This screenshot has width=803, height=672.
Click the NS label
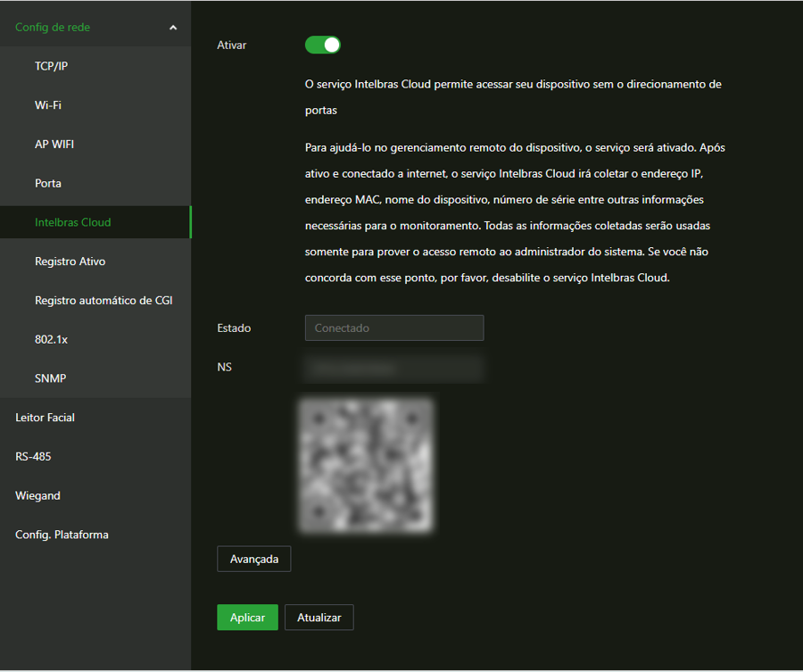pyautogui.click(x=224, y=368)
